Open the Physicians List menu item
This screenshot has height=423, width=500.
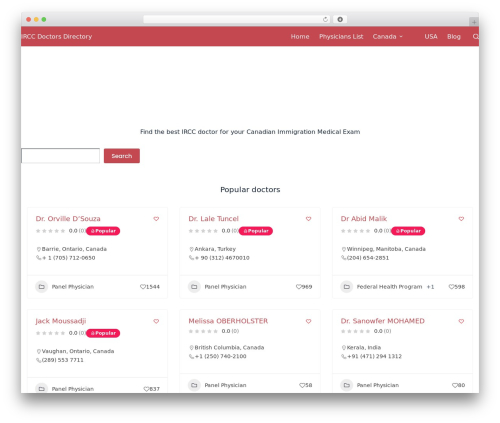pyautogui.click(x=341, y=36)
